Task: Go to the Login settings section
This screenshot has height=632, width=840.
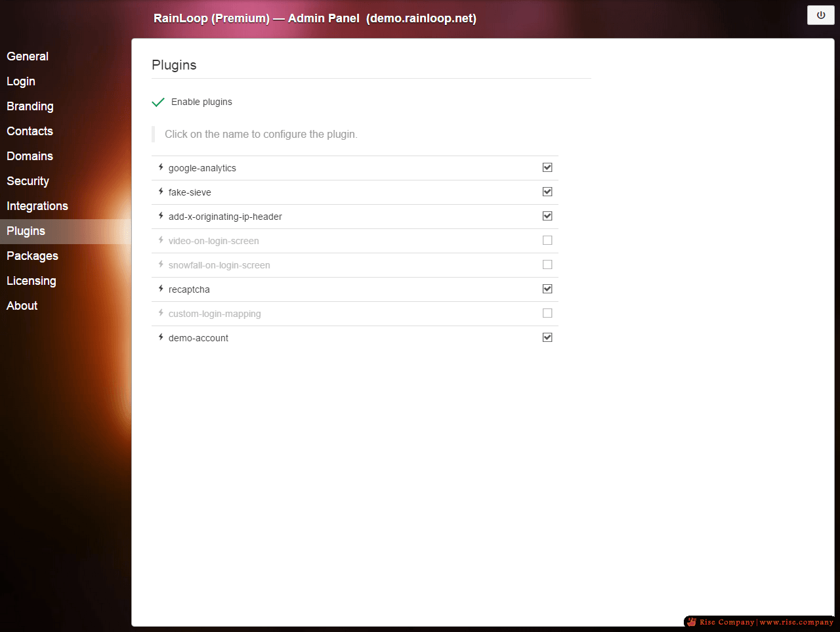Action: tap(66, 81)
